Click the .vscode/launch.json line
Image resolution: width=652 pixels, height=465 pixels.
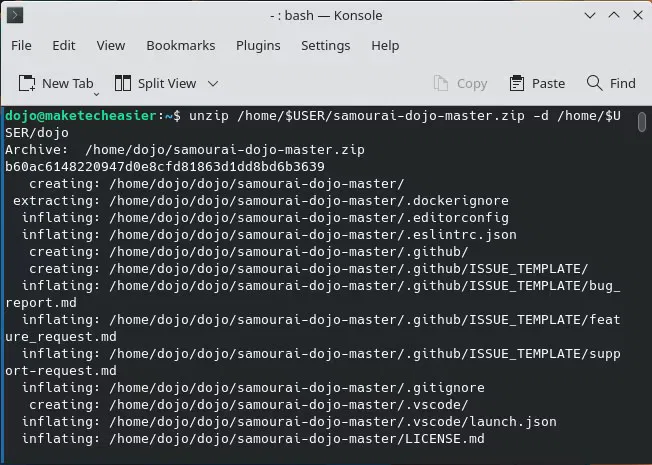click(x=289, y=422)
